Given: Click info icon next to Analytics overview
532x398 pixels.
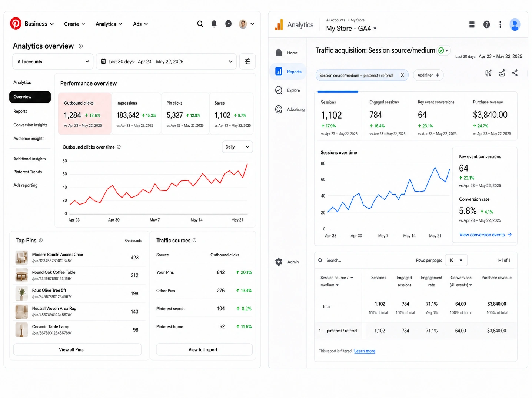Looking at the screenshot, I should pyautogui.click(x=81, y=46).
